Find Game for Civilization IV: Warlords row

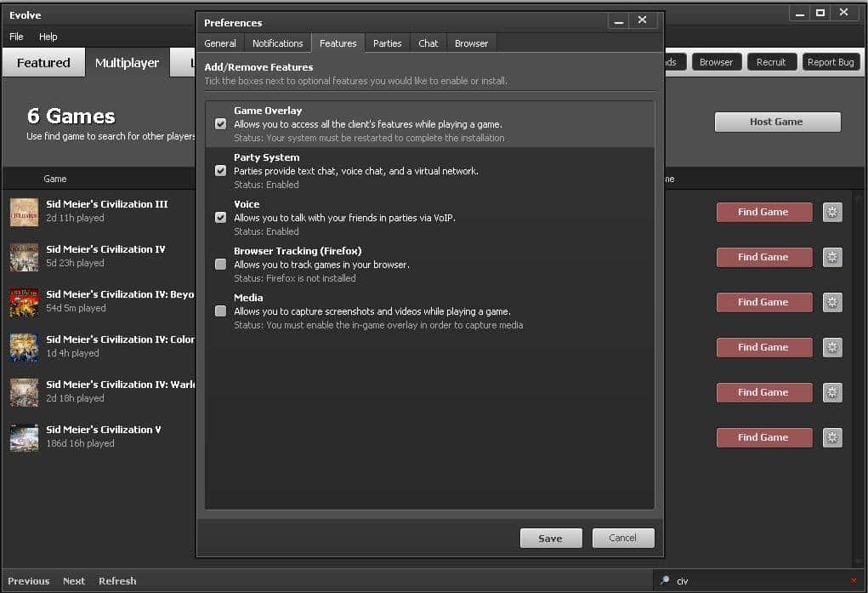pyautogui.click(x=764, y=392)
